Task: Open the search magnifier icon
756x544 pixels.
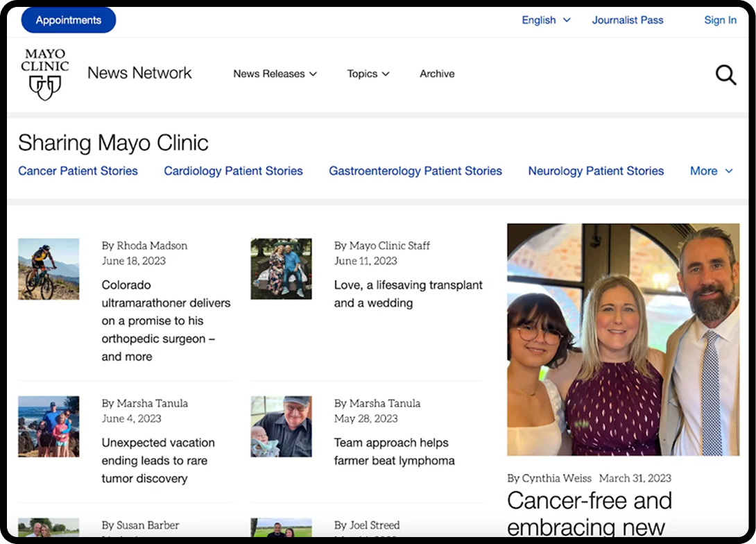Action: click(x=725, y=75)
